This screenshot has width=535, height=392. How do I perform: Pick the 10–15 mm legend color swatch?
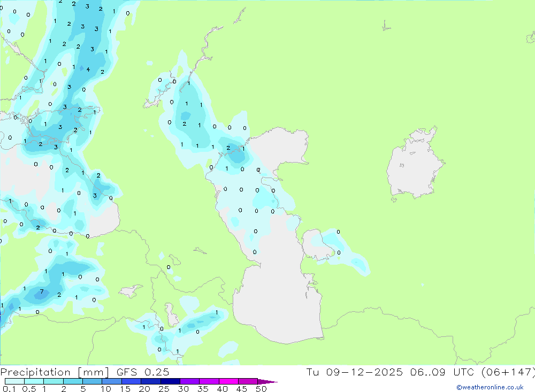pos(112,381)
